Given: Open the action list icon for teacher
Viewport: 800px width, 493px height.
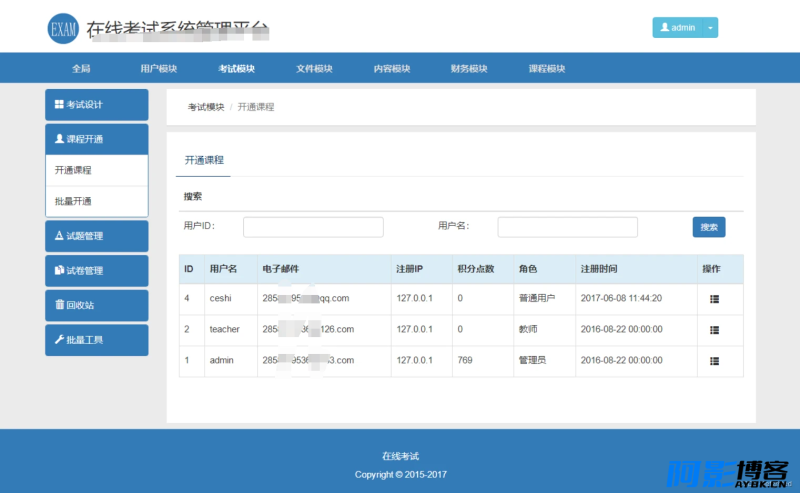Looking at the screenshot, I should [714, 330].
